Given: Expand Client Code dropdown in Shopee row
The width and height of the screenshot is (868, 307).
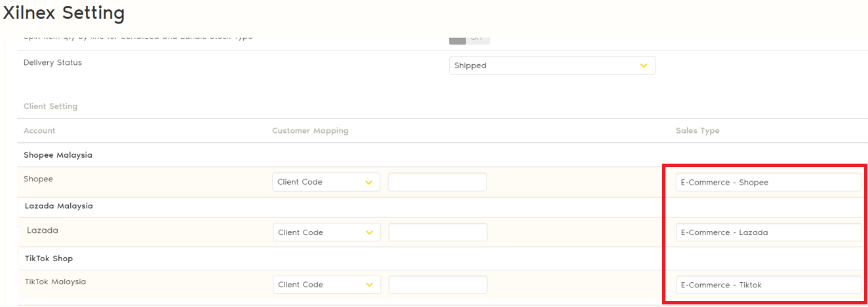Looking at the screenshot, I should pyautogui.click(x=326, y=182).
